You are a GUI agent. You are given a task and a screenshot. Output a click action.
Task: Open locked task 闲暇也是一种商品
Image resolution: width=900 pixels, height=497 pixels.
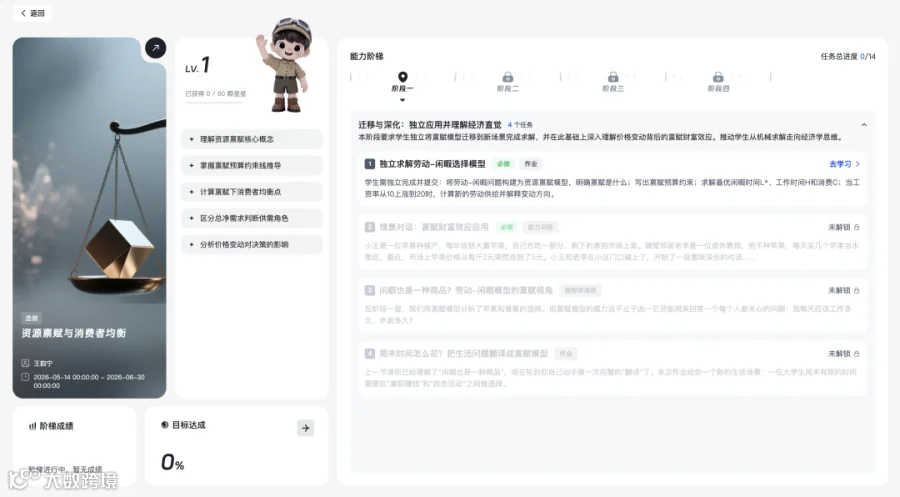pos(612,305)
